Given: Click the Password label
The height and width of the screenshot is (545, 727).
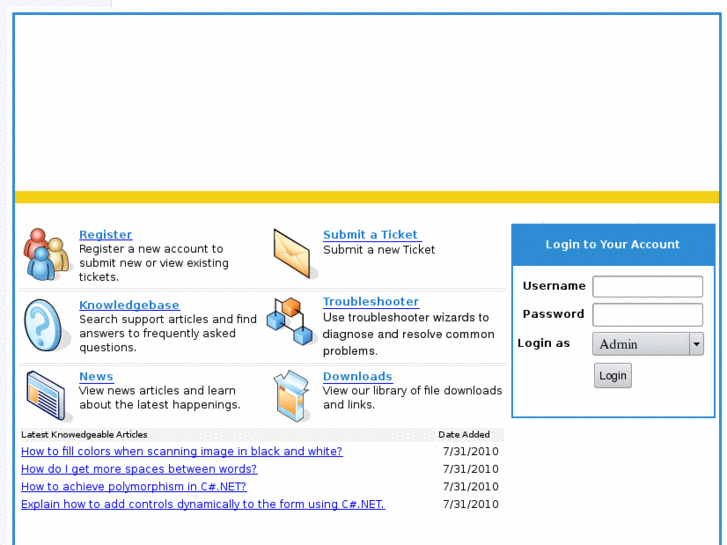Looking at the screenshot, I should tap(553, 314).
